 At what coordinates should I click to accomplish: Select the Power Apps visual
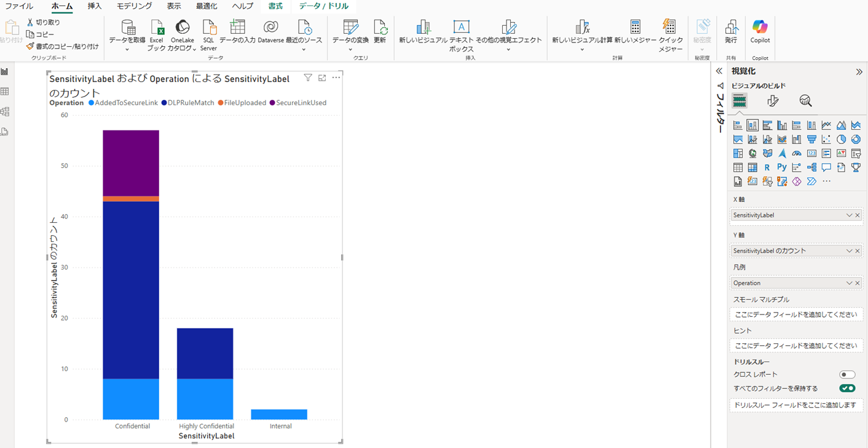pyautogui.click(x=797, y=182)
